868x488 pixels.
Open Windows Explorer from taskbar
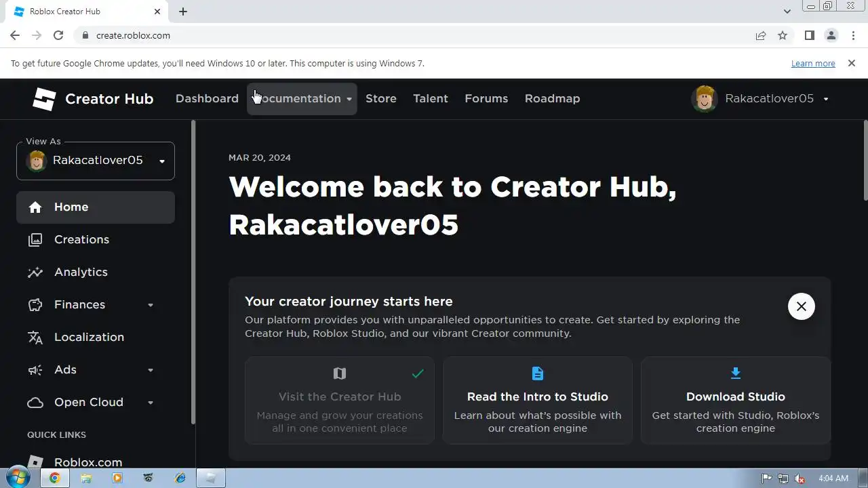86,478
